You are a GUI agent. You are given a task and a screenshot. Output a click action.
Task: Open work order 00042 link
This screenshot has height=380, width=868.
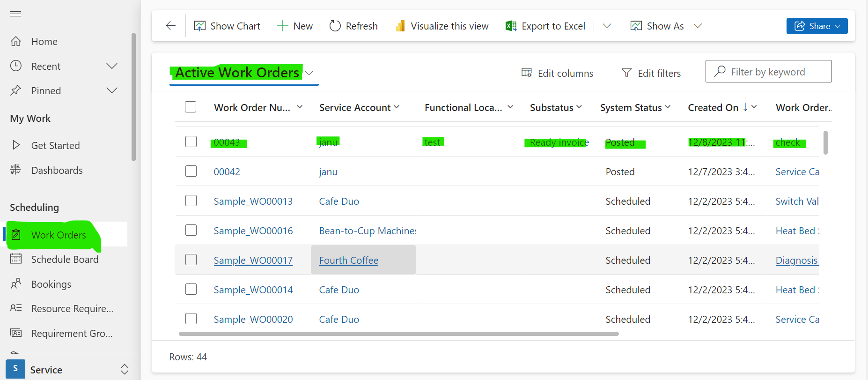point(227,171)
